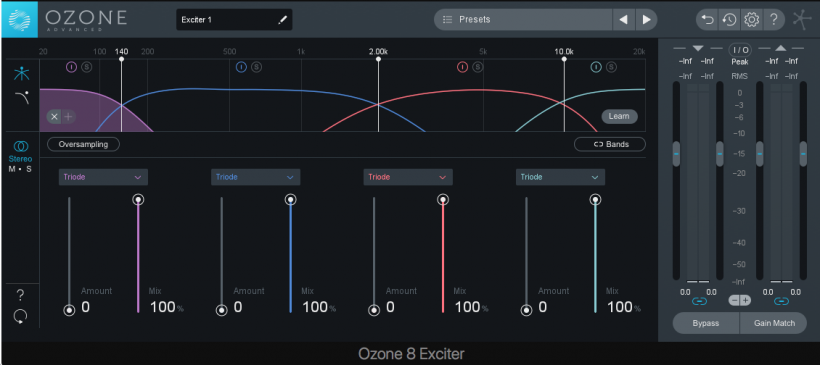Click the blue band Mix slider handle
Image resolution: width=820 pixels, height=365 pixels.
[290, 199]
